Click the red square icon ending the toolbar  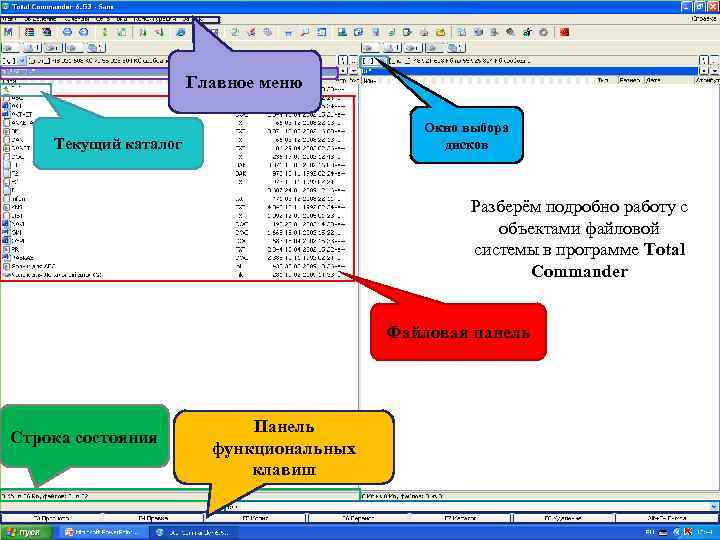pyautogui.click(x=565, y=32)
